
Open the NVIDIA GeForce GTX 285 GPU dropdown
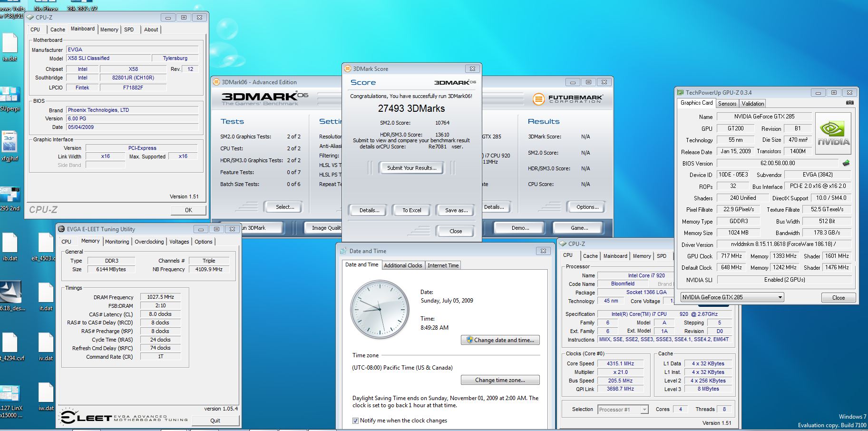[x=732, y=297]
